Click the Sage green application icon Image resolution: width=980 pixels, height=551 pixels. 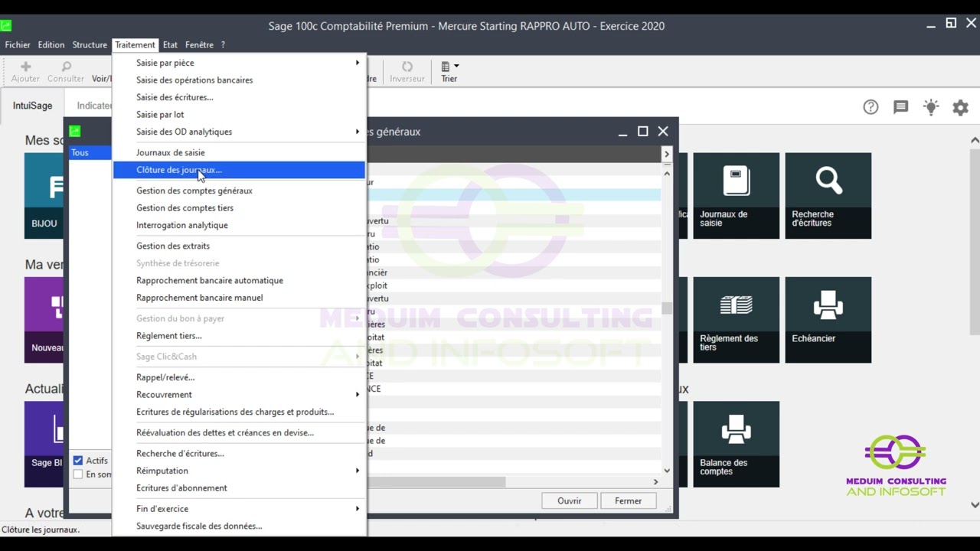(x=6, y=25)
